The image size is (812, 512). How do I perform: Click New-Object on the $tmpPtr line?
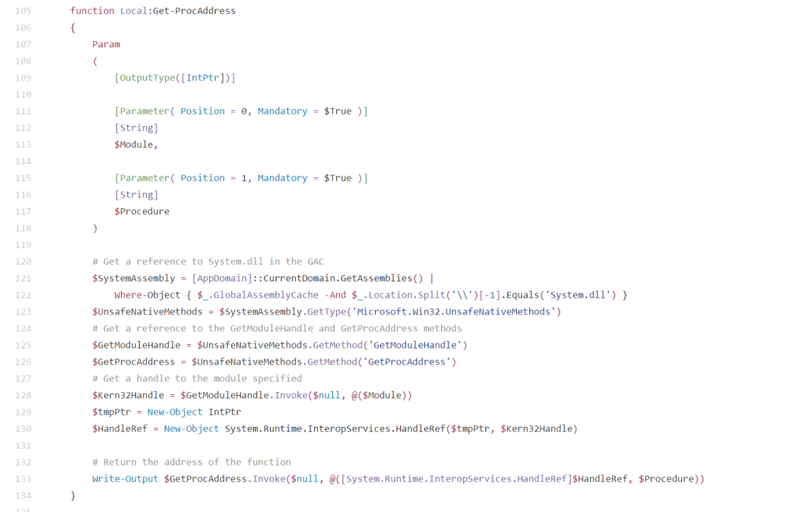click(175, 412)
